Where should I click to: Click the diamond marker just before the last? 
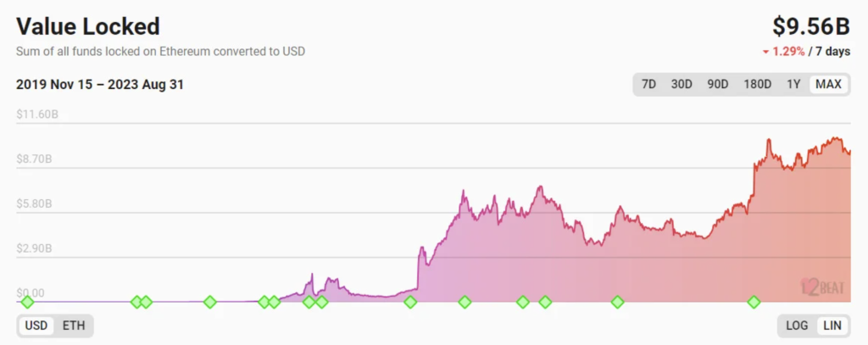(617, 302)
